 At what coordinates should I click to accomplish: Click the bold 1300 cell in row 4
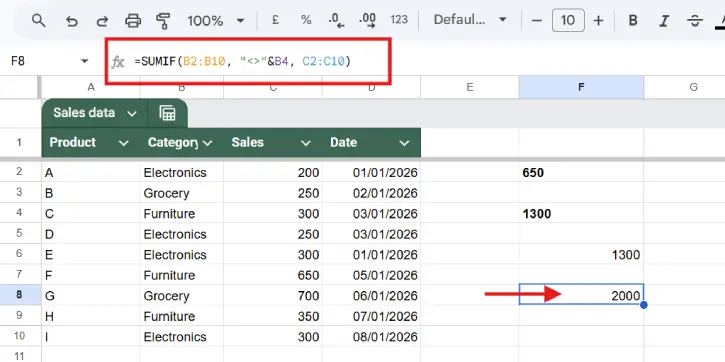pyautogui.click(x=581, y=214)
